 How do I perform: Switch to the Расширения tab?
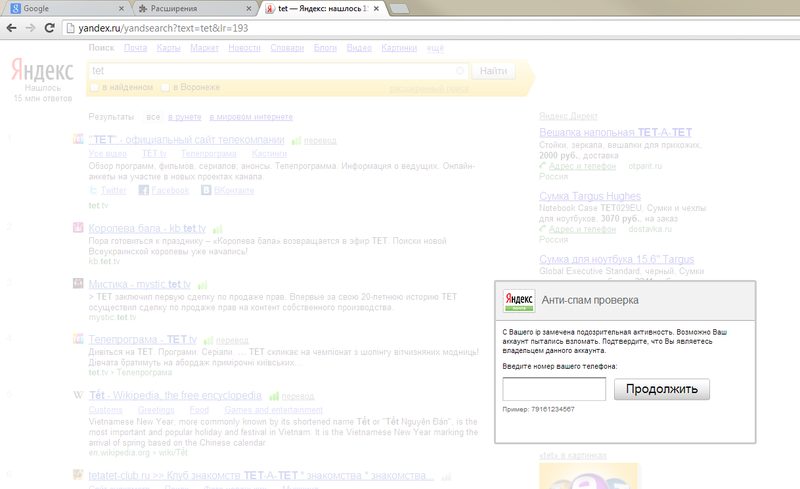point(194,9)
